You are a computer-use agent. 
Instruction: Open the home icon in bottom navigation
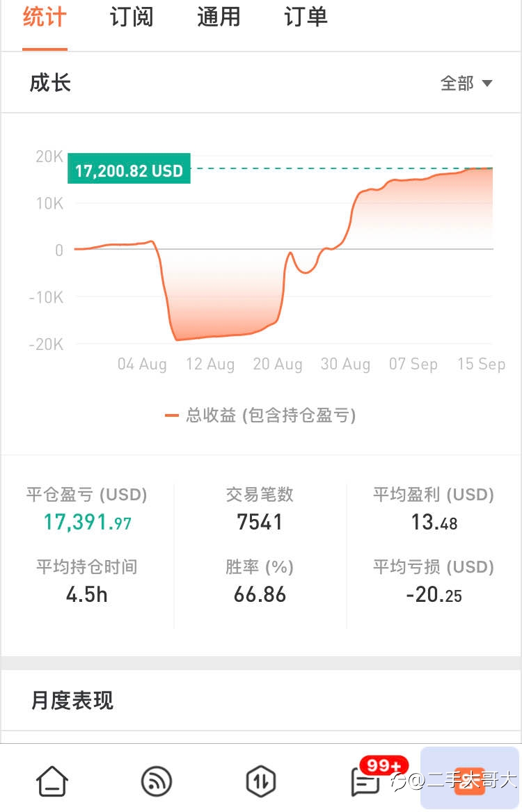point(52,781)
